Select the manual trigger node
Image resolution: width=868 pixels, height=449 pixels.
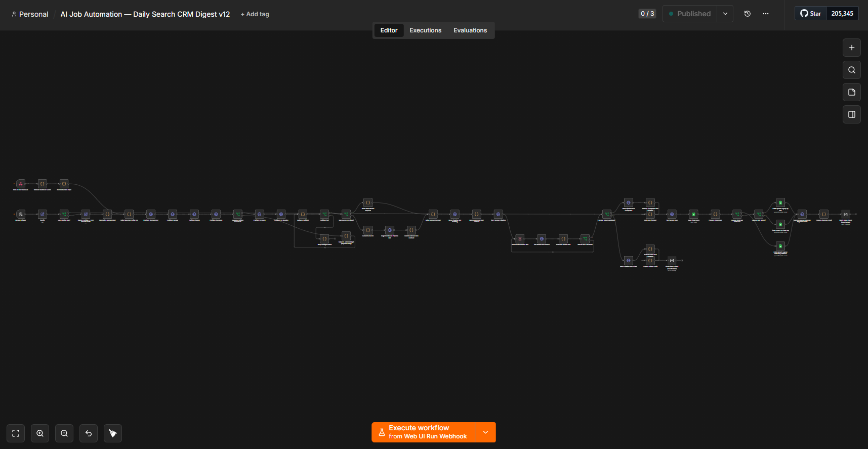[21, 214]
